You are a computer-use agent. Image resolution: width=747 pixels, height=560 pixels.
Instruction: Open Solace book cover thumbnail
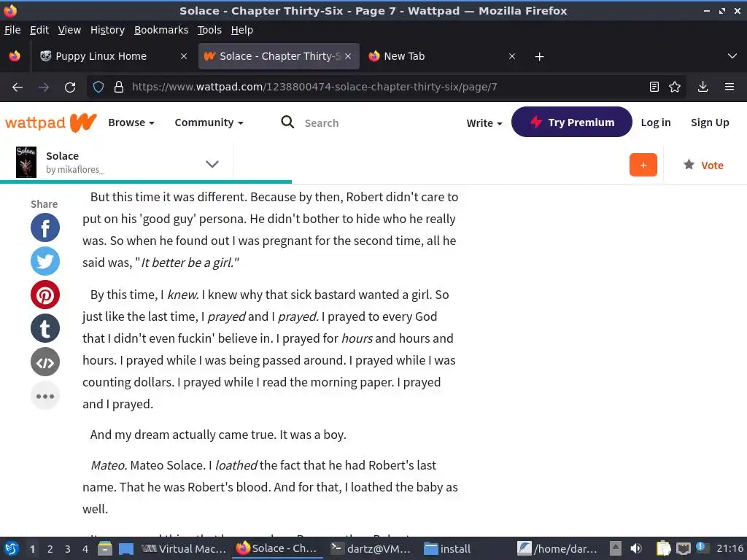(x=26, y=163)
